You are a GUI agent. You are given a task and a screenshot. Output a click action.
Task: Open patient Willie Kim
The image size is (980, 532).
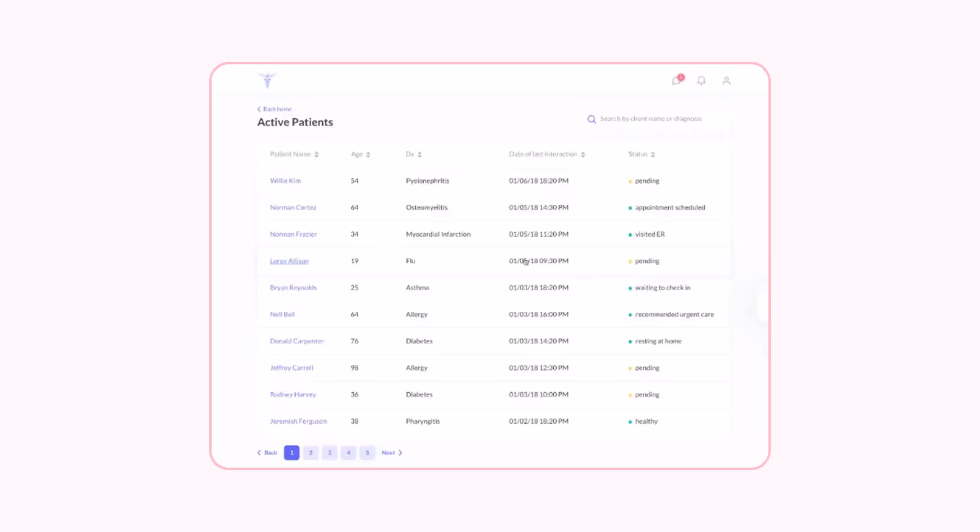(285, 181)
